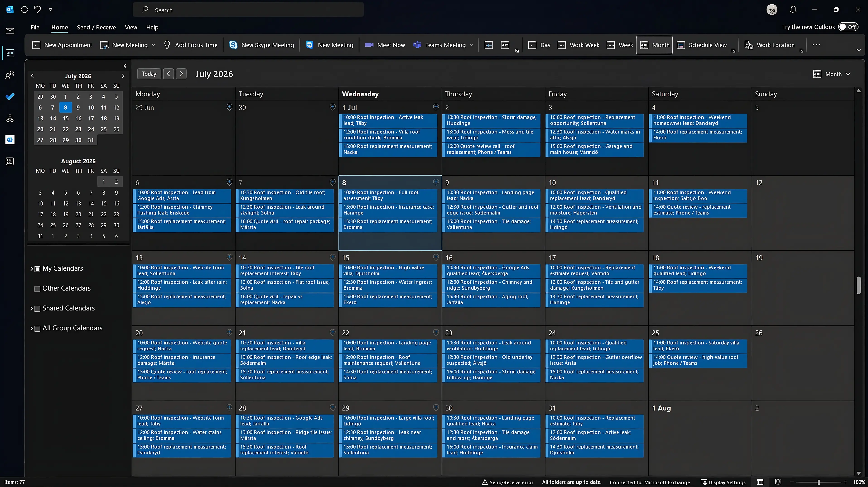Click the calendar vertical scrollbar thumb
This screenshot has width=868, height=487.
858,285
